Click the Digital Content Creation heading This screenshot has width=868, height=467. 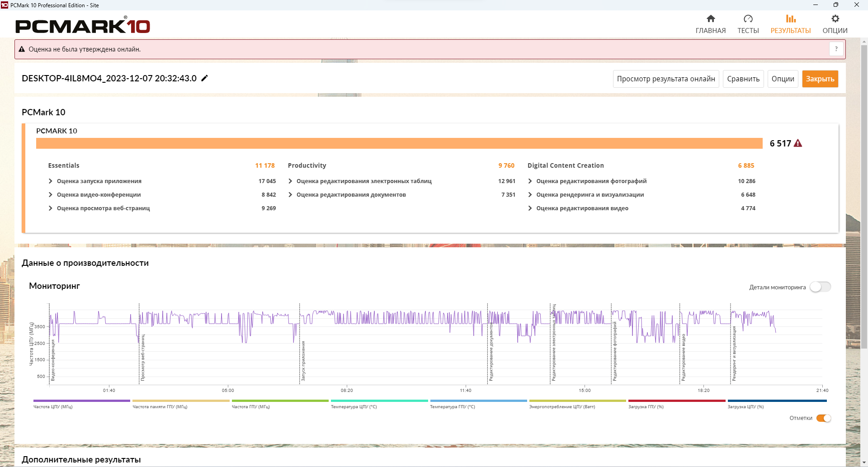(x=566, y=165)
